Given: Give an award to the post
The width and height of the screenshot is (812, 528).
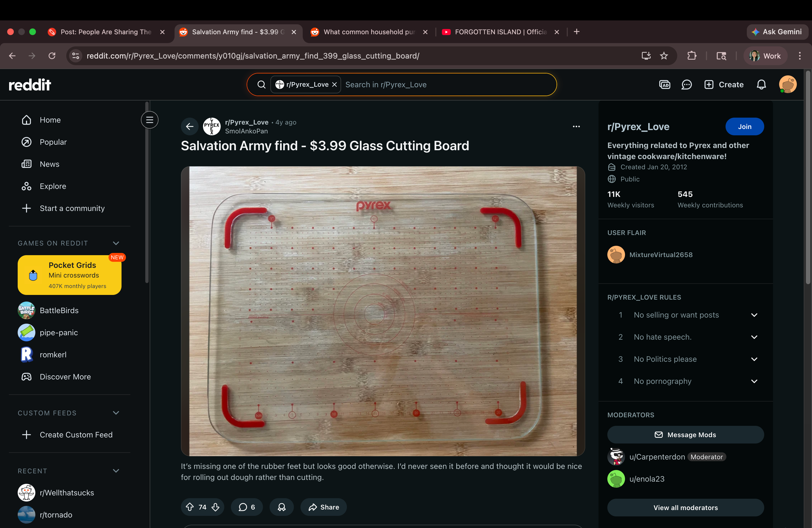Looking at the screenshot, I should coord(281,507).
